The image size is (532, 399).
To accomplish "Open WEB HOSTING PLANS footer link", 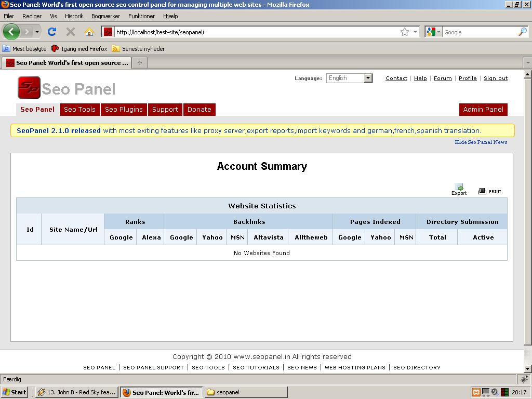I will point(355,367).
